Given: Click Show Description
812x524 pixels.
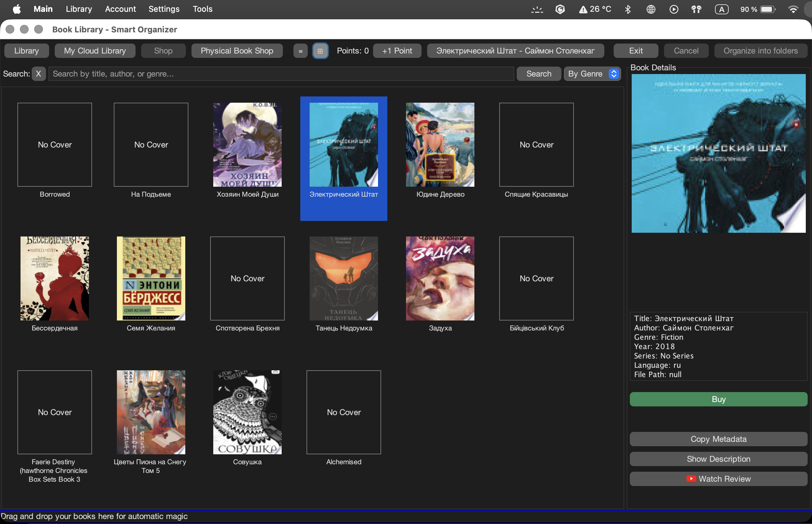Looking at the screenshot, I should 718,459.
